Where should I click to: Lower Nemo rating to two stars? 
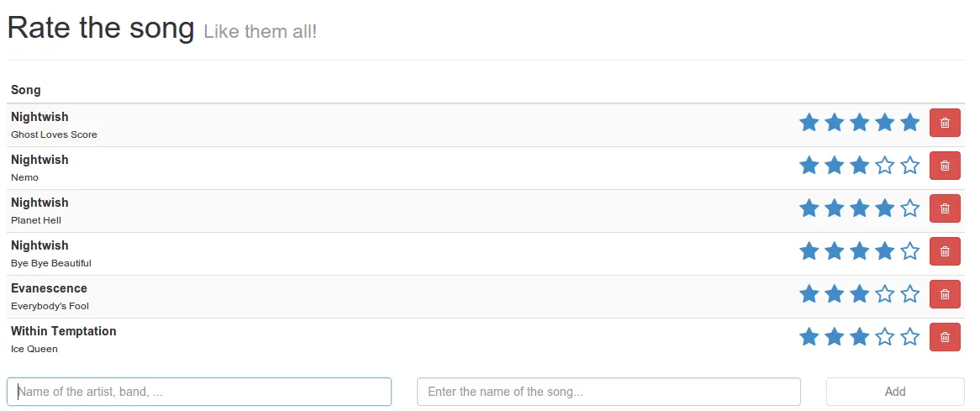tap(834, 166)
